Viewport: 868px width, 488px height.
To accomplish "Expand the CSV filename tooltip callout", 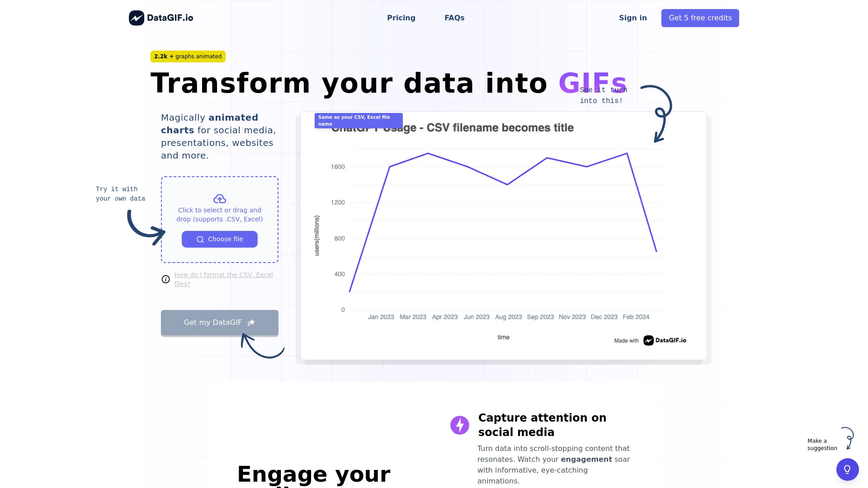I will point(359,120).
